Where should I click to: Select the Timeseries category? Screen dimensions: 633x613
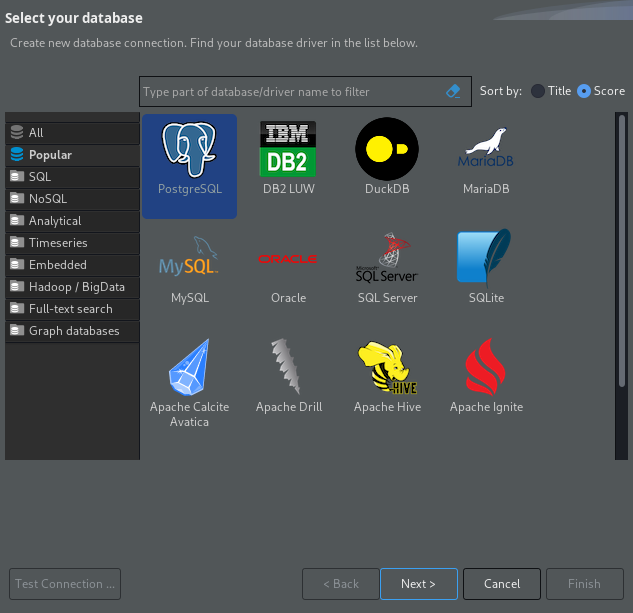tap(72, 243)
